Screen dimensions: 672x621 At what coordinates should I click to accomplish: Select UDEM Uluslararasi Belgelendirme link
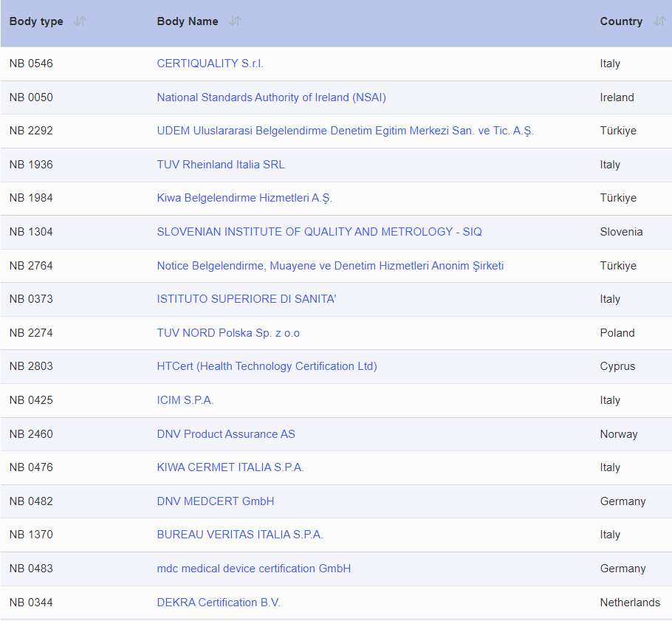point(345,131)
